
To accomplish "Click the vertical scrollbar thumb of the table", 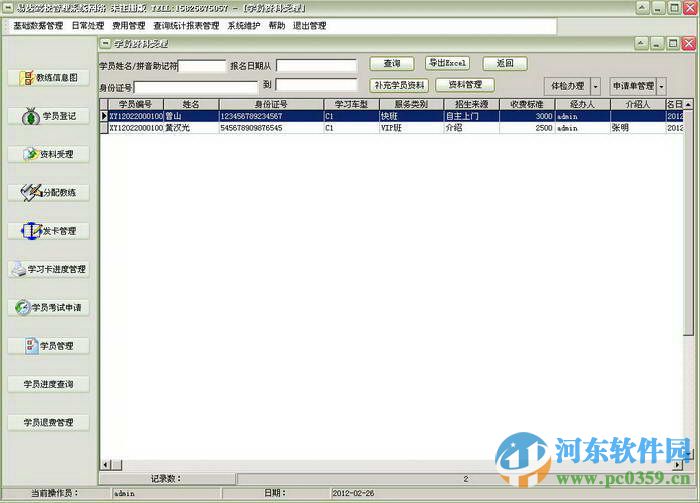I will click(688, 222).
